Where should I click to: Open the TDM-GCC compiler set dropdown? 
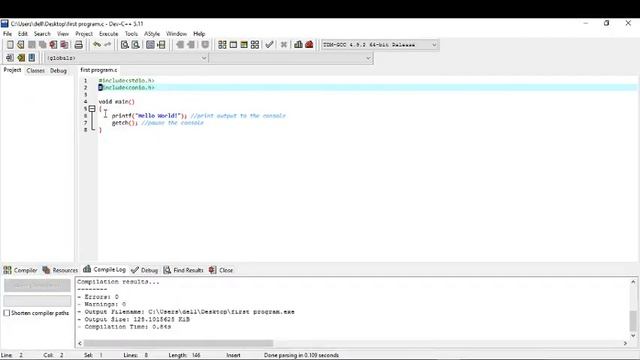click(x=380, y=45)
